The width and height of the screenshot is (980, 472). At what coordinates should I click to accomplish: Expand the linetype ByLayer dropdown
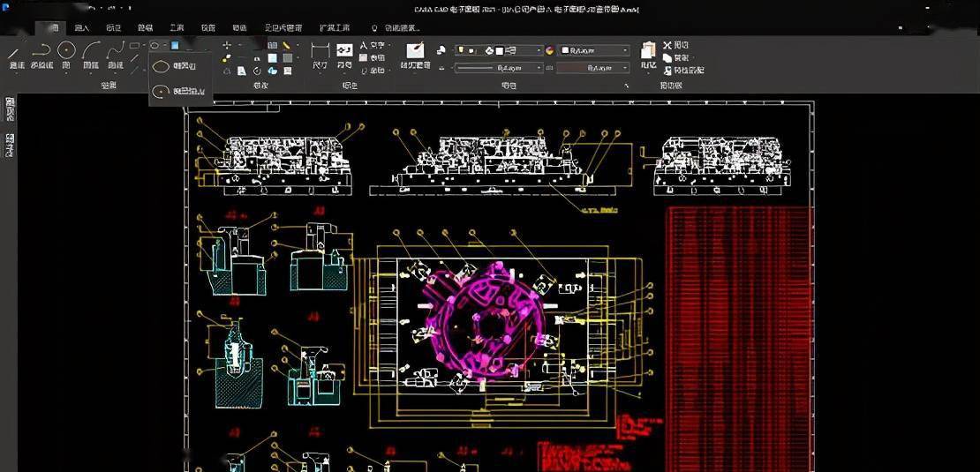pyautogui.click(x=538, y=68)
